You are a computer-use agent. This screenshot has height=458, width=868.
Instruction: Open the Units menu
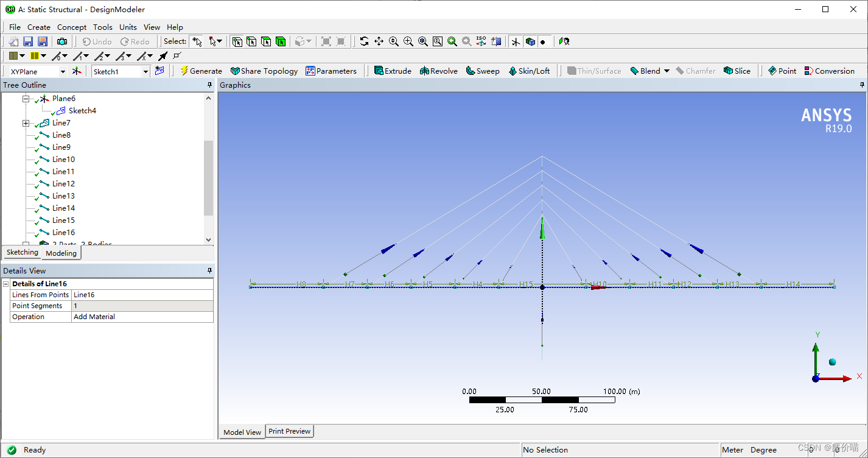[128, 27]
